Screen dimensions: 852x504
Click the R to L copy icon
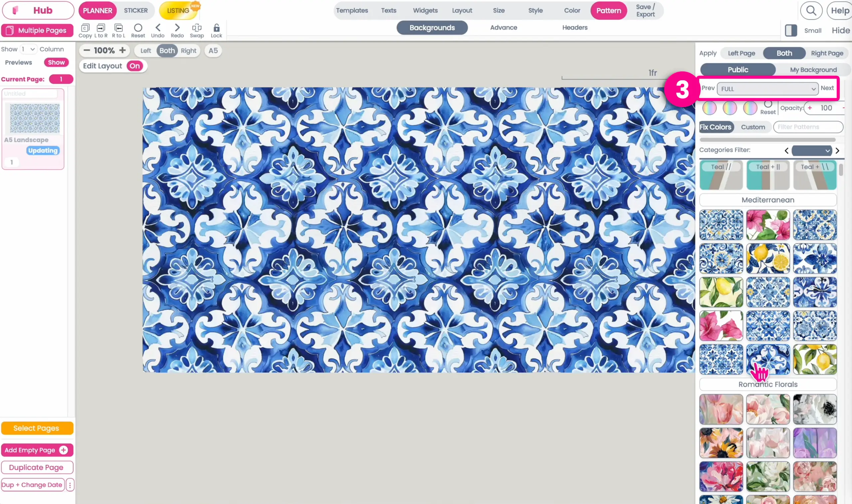click(118, 28)
